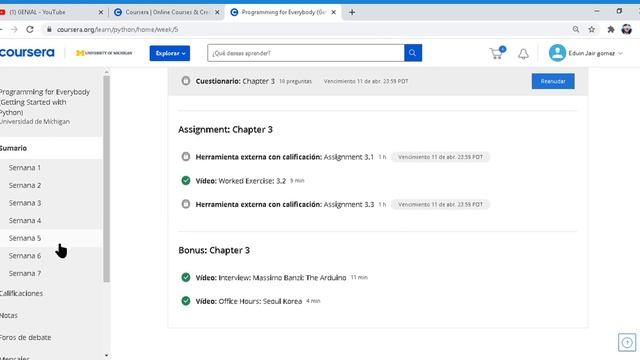Screen dimensions: 640x360
Task: Click the '¿Qué deseas aprender?' search field
Action: [x=306, y=53]
